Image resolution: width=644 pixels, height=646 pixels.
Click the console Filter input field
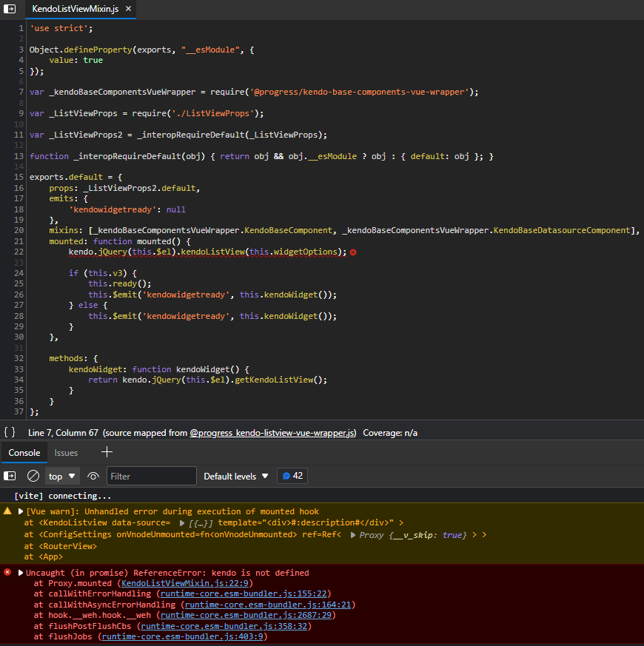tap(150, 476)
